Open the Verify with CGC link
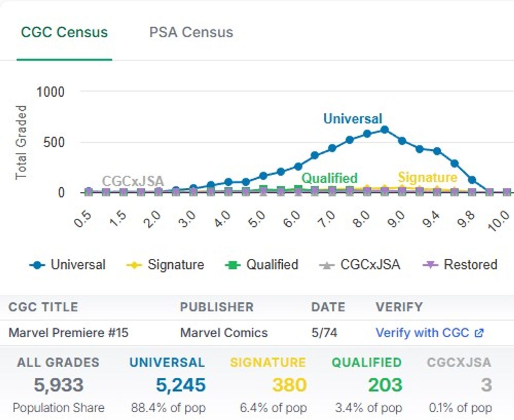The width and height of the screenshot is (514, 420). pyautogui.click(x=422, y=333)
